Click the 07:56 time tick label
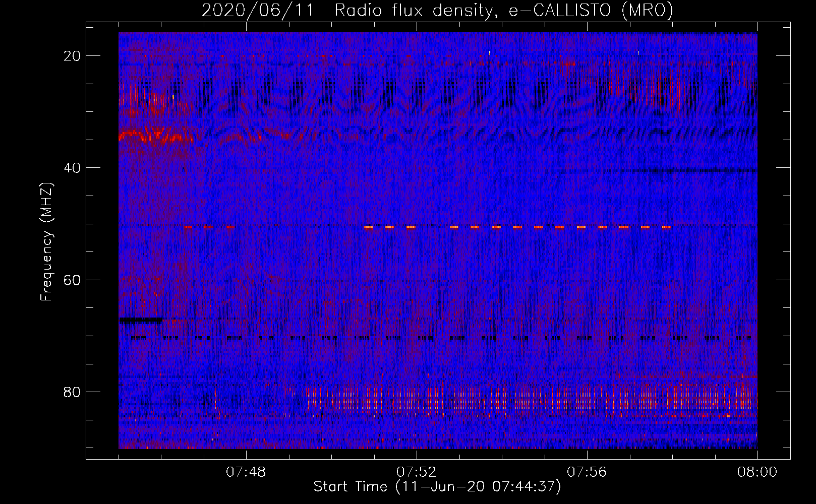Image resolution: width=816 pixels, height=504 pixels. [x=587, y=472]
